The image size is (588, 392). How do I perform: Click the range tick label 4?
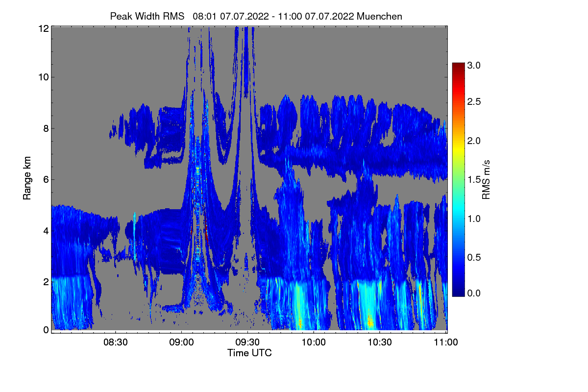click(x=46, y=230)
